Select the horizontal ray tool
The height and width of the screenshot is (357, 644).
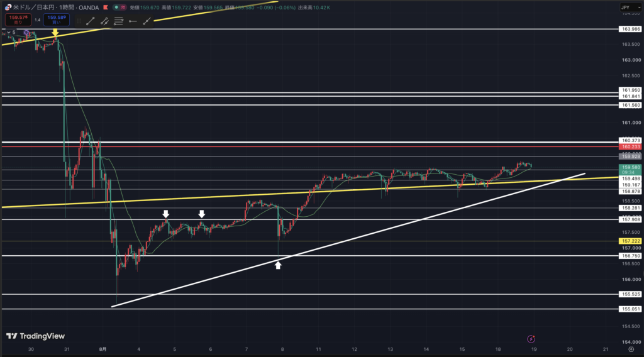pos(132,21)
